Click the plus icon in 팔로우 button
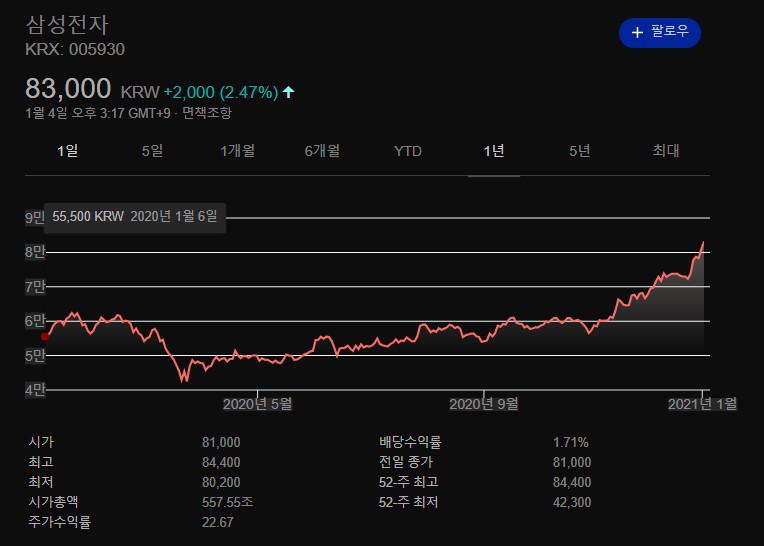This screenshot has height=546, width=764. click(637, 33)
